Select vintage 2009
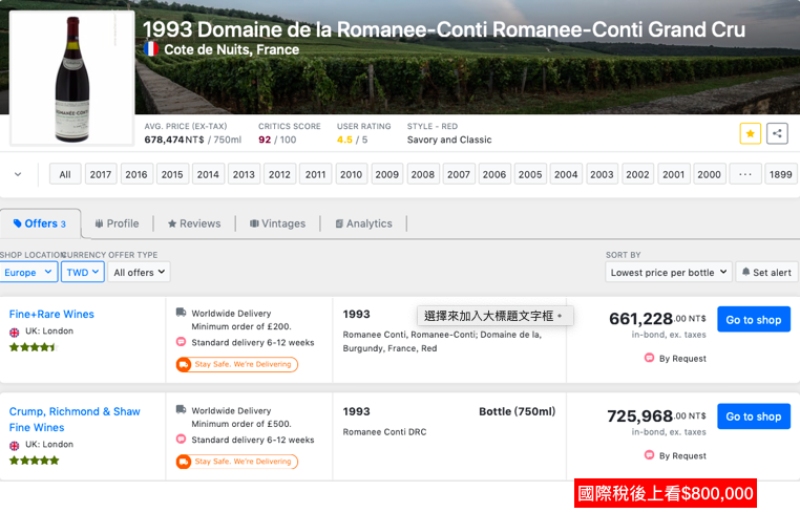 [x=387, y=175]
